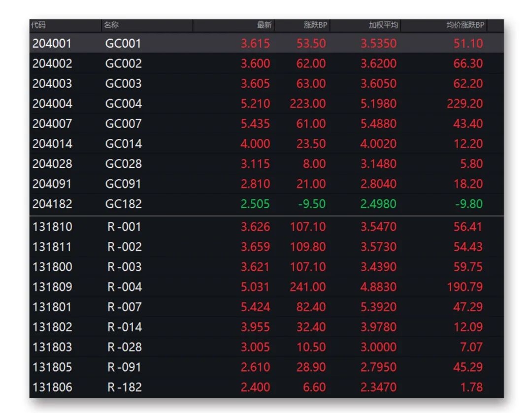Click the R-182 name
Viewport: 532px width, 413px height.
pos(124,387)
